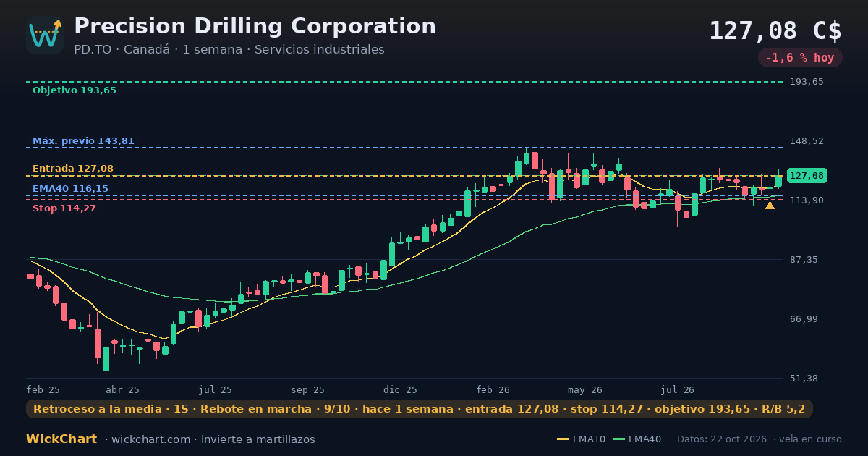The image size is (868, 456).
Task: Open the wickchart.com footer link
Action: (150, 439)
